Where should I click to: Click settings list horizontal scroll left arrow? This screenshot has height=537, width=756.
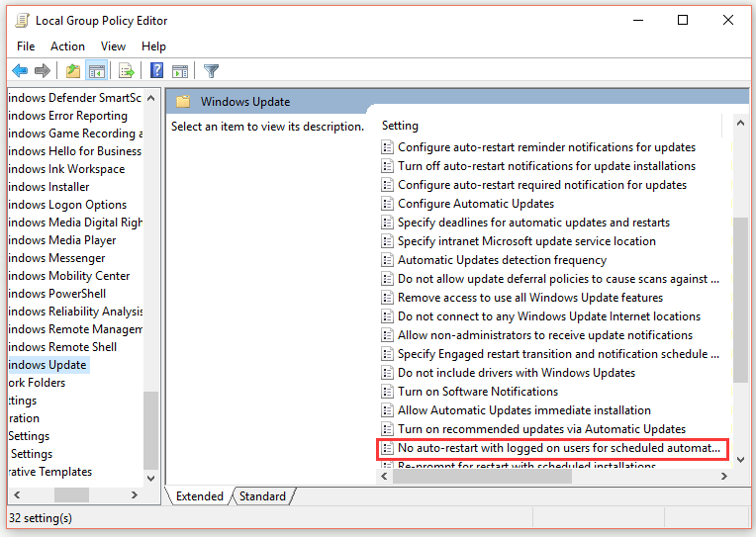(x=384, y=477)
